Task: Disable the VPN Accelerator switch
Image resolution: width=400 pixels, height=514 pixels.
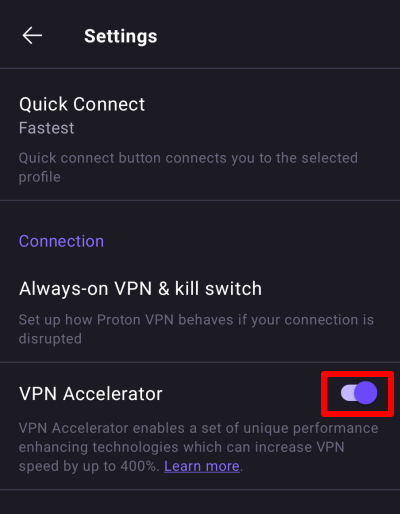Action: [359, 393]
